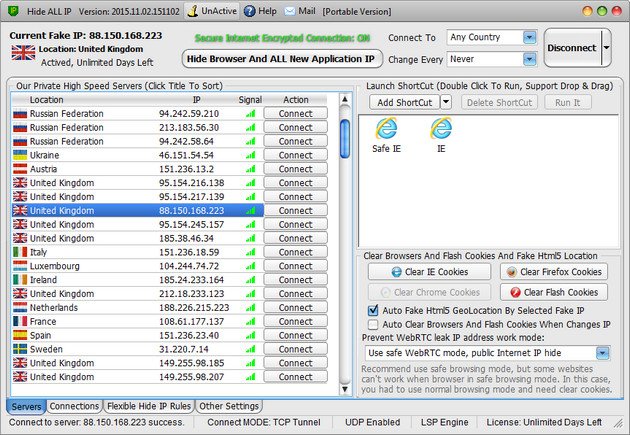Select United Kingdom 185.38.46.34 row
The image size is (630, 435).
(138, 238)
